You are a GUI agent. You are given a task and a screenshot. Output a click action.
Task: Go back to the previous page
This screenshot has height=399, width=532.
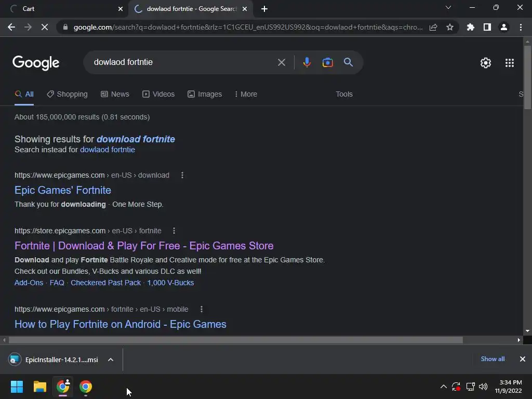point(11,27)
